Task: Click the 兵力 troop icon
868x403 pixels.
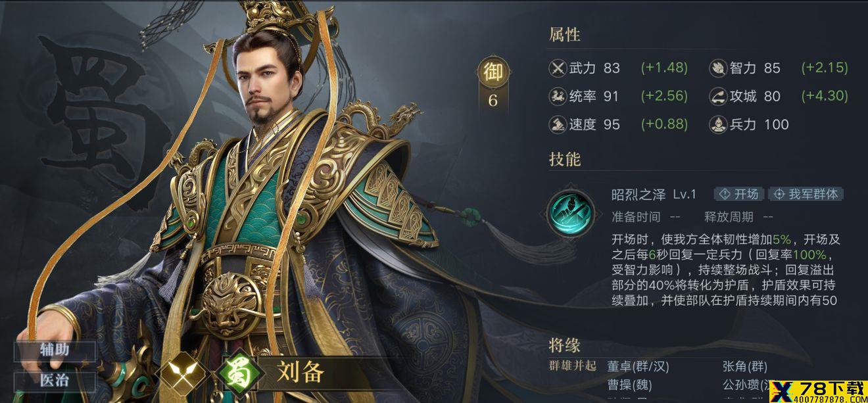Action: [718, 124]
